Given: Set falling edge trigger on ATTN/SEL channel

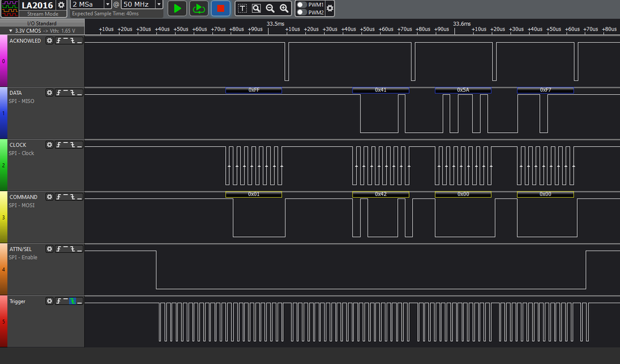Looking at the screenshot, I should coord(73,249).
